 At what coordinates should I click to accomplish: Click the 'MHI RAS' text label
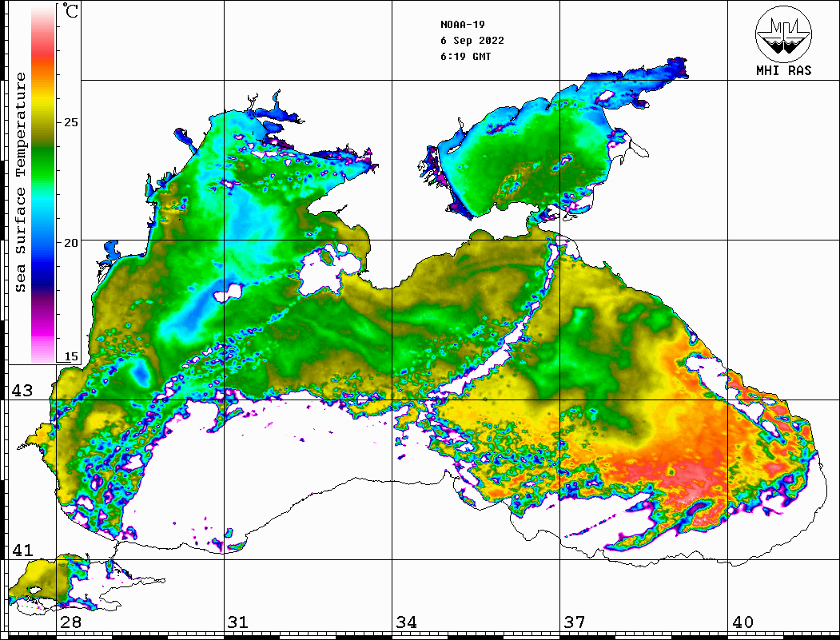tap(783, 70)
